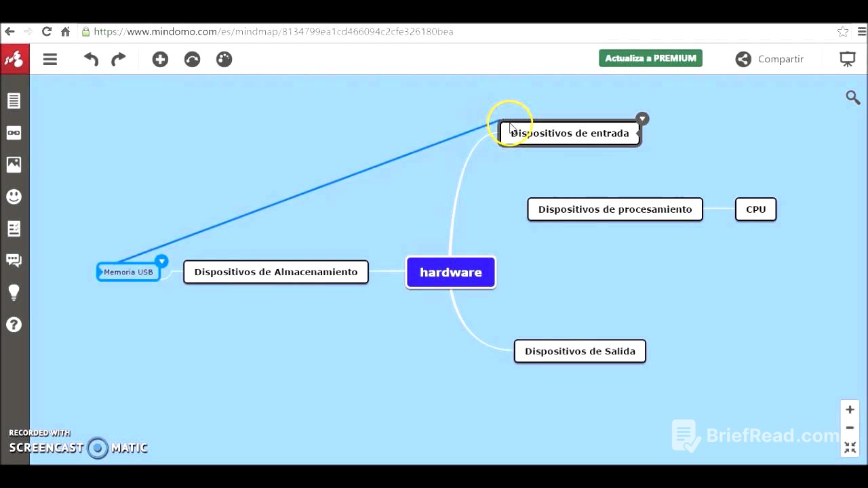Open the notes panel in the sidebar
This screenshot has height=488, width=868.
[x=14, y=100]
